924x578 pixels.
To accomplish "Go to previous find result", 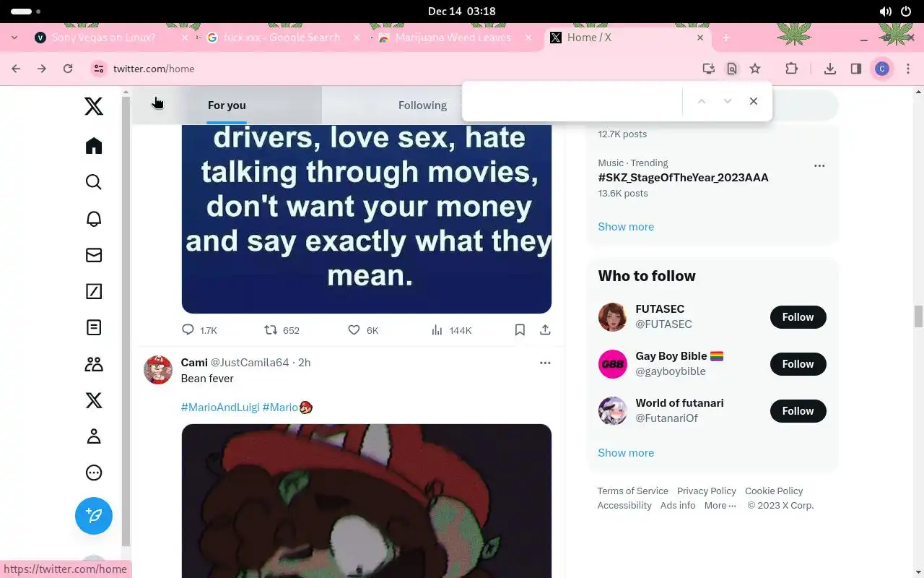I will click(x=701, y=101).
